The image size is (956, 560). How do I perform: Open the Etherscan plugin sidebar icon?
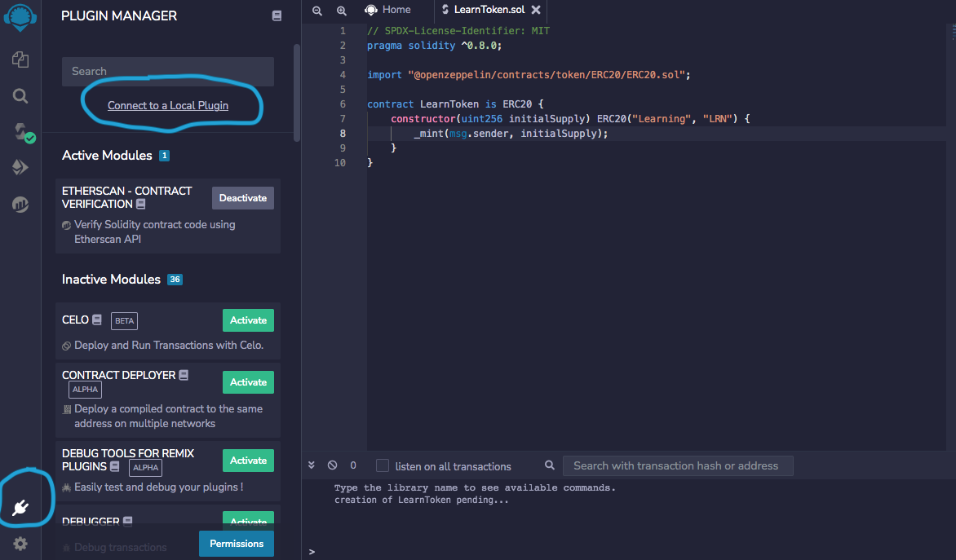point(20,204)
